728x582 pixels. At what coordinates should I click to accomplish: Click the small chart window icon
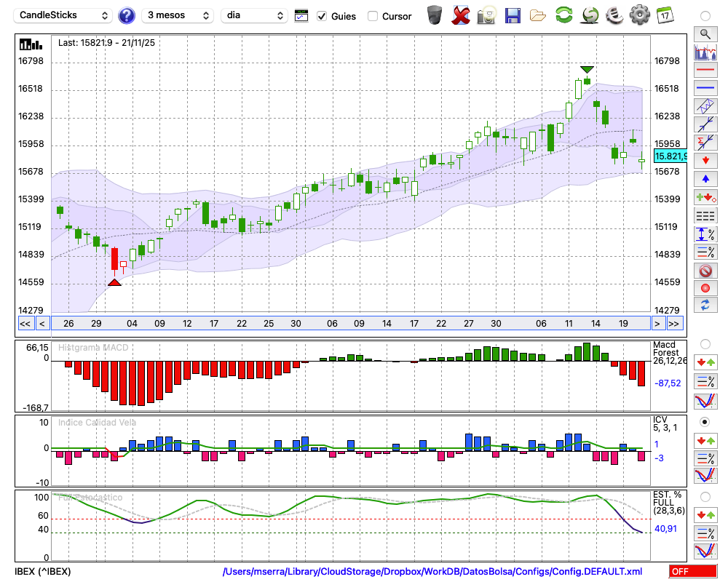pyautogui.click(x=301, y=16)
